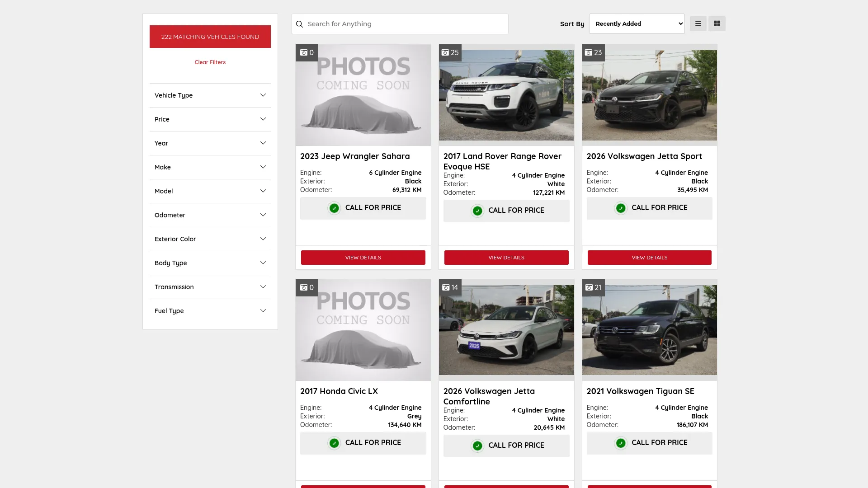Click Clear Filters link
Screen dimensions: 868x488
210,62
